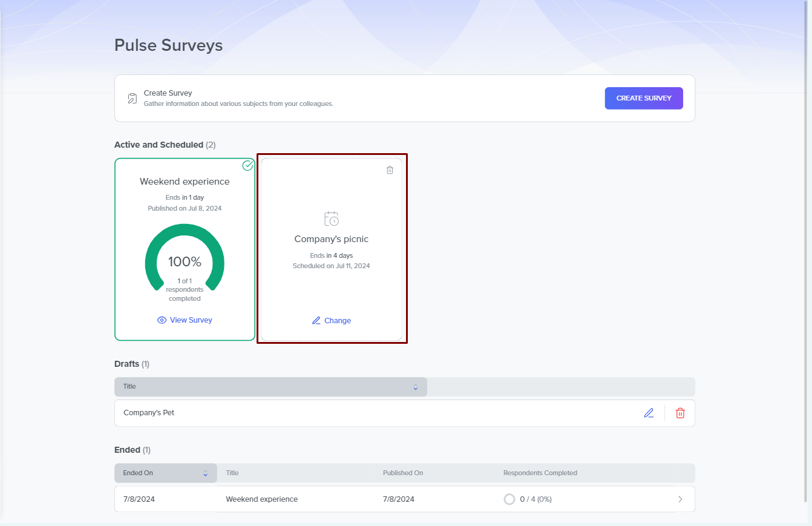The width and height of the screenshot is (812, 526).
Task: Click the pencil icon beside Change
Action: (x=316, y=321)
